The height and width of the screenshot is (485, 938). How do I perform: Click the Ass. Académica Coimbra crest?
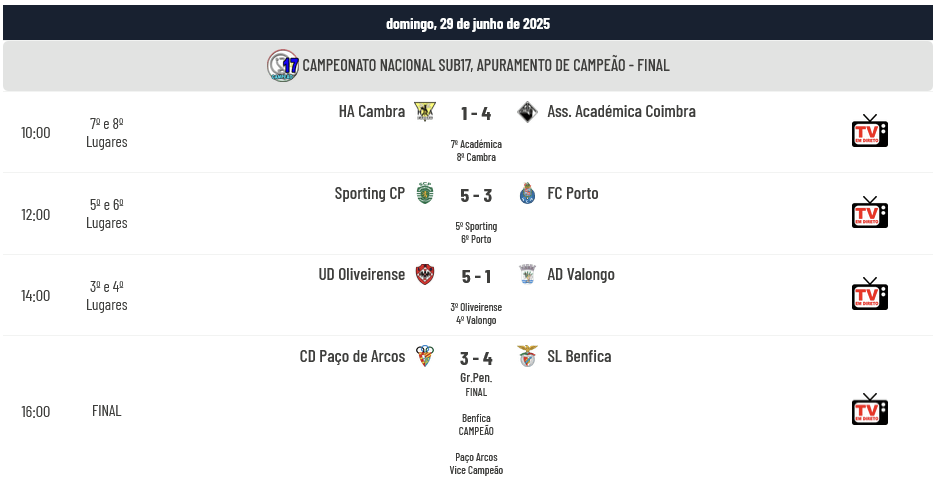tap(527, 112)
